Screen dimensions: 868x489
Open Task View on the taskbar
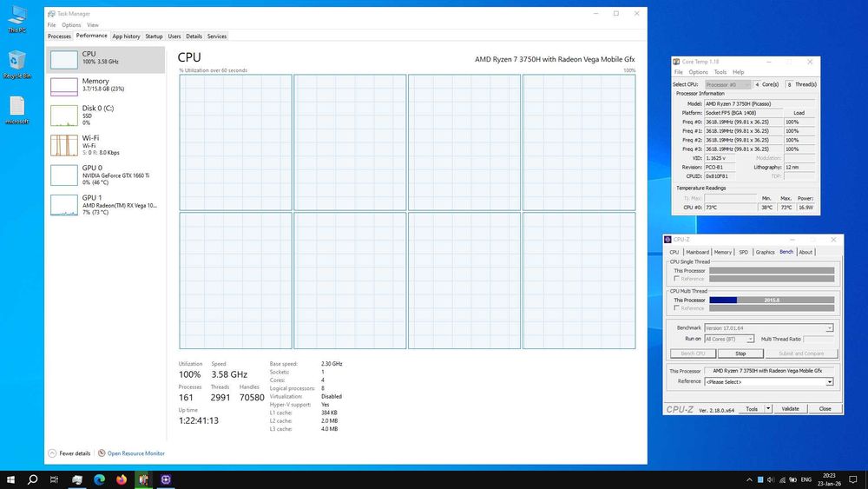pos(54,479)
